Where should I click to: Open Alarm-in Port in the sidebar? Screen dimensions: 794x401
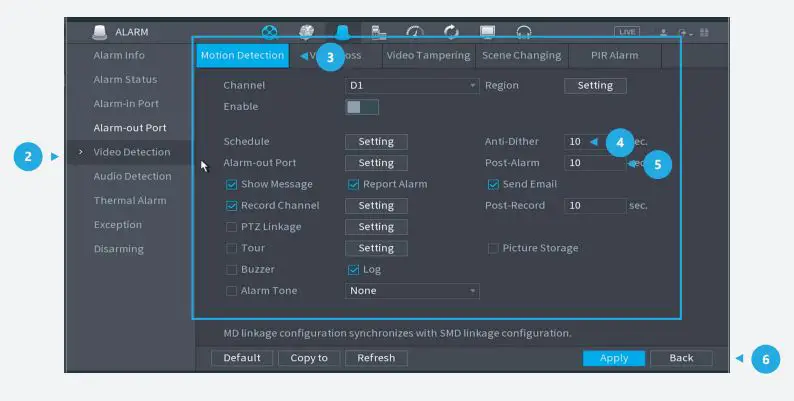coord(126,104)
